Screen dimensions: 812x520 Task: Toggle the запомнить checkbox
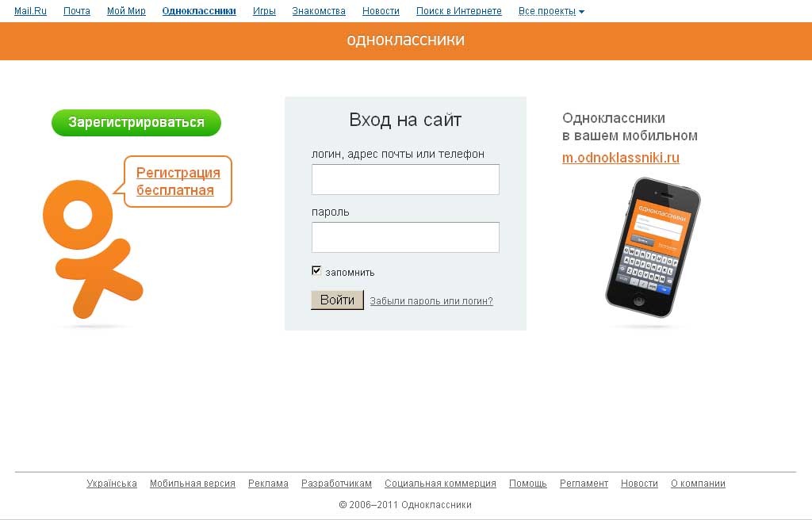[x=316, y=270]
